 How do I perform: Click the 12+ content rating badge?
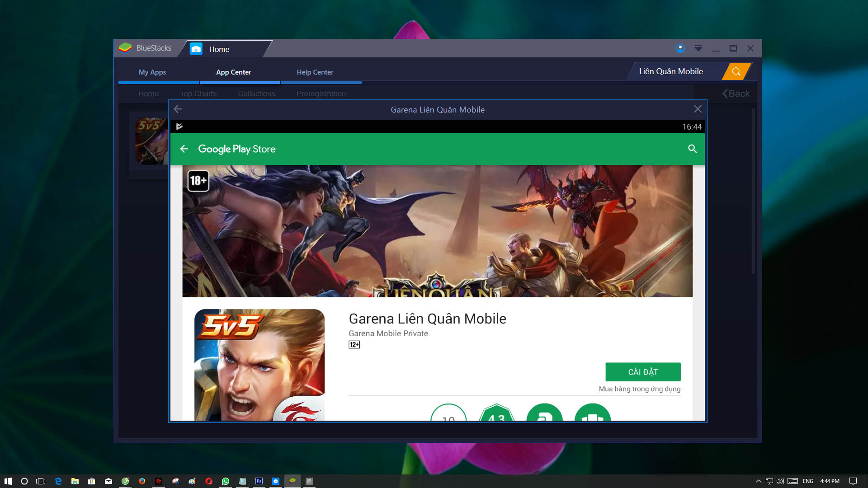[354, 345]
